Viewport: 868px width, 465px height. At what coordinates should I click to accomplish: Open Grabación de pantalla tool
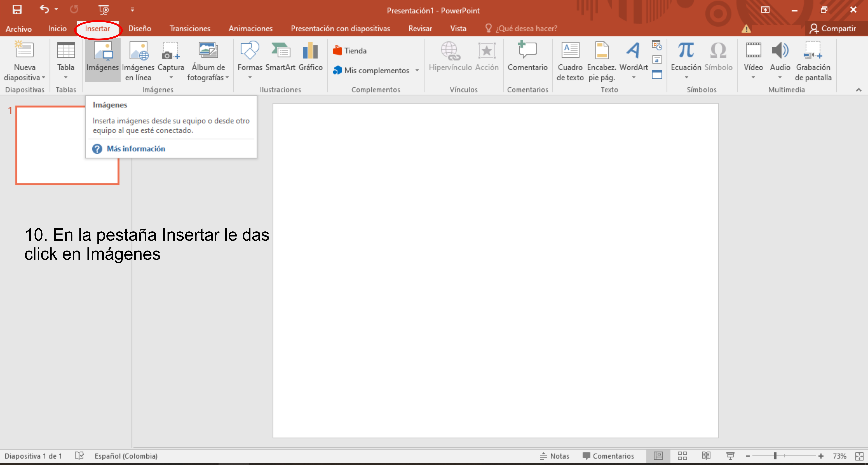point(813,61)
